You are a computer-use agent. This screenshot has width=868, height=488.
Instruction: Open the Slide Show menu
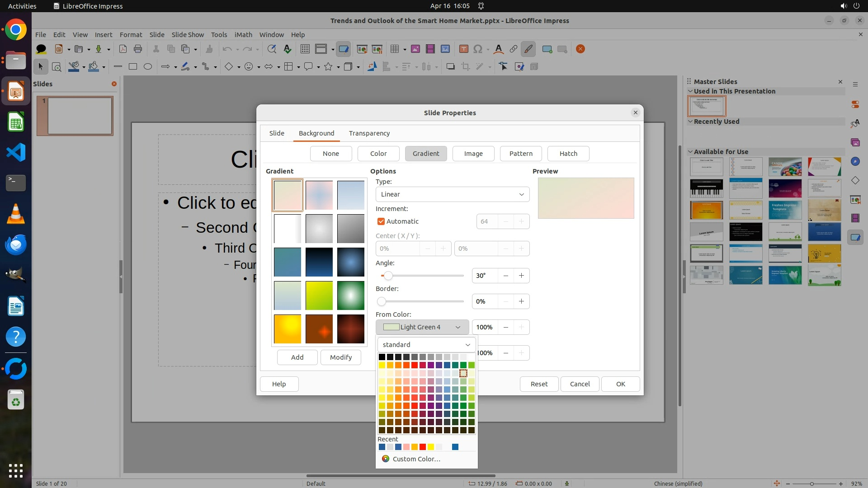click(188, 35)
